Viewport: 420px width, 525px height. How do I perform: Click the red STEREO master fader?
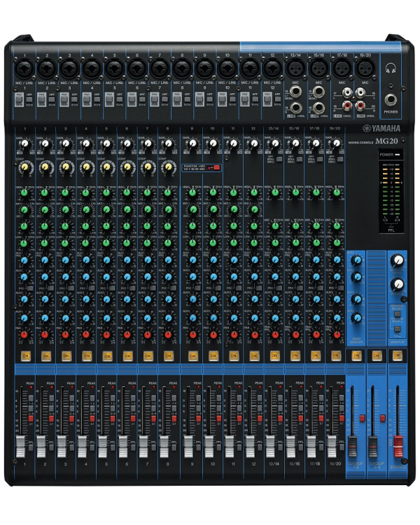point(398,446)
